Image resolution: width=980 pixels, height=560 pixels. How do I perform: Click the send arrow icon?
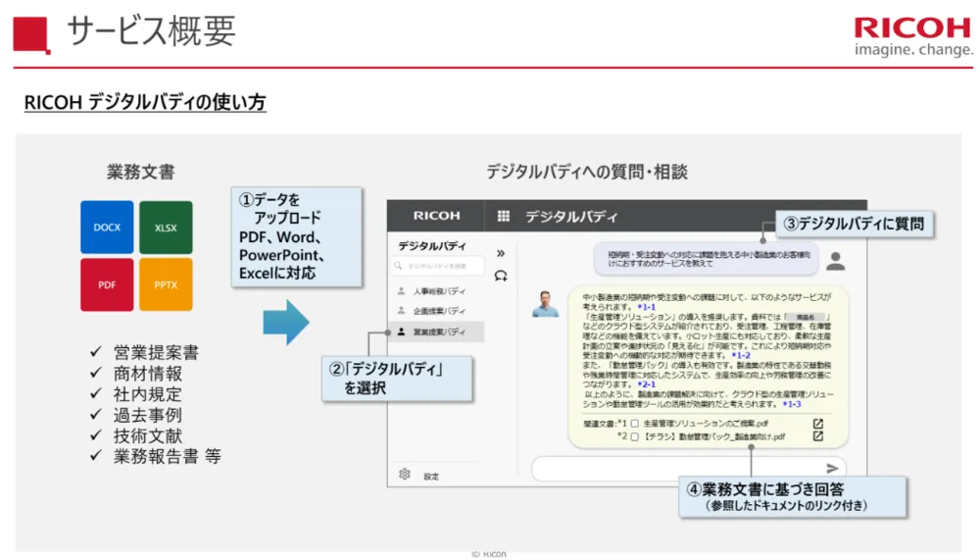[832, 469]
